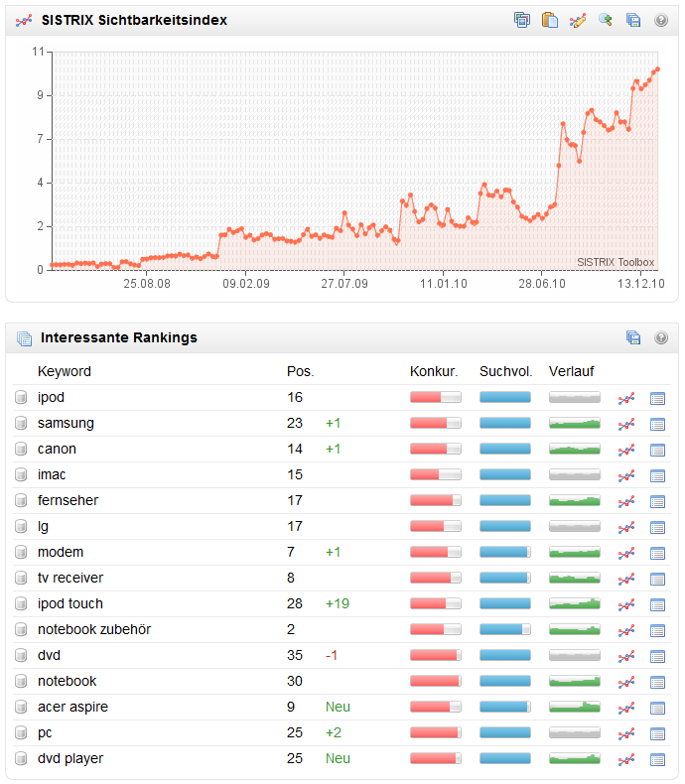Click the line-chart icon in the modem row
Screen dimensions: 685x784
pyautogui.click(x=626, y=553)
